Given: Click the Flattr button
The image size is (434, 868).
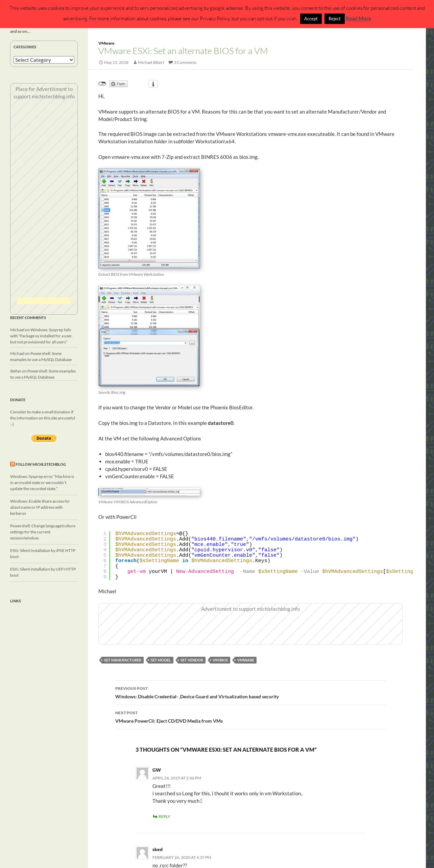Looking at the screenshot, I should [x=118, y=84].
